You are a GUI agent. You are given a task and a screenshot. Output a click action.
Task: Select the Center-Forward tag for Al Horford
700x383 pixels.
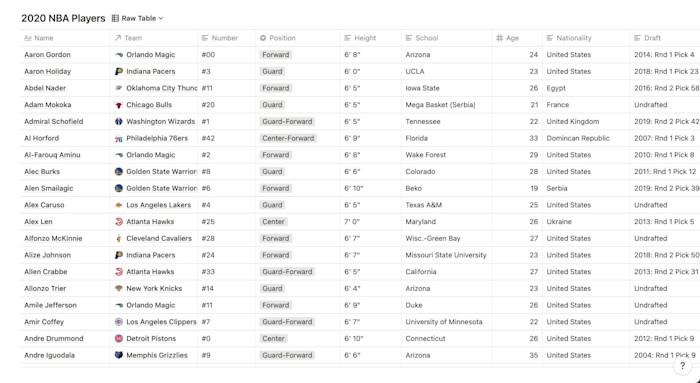pos(288,138)
